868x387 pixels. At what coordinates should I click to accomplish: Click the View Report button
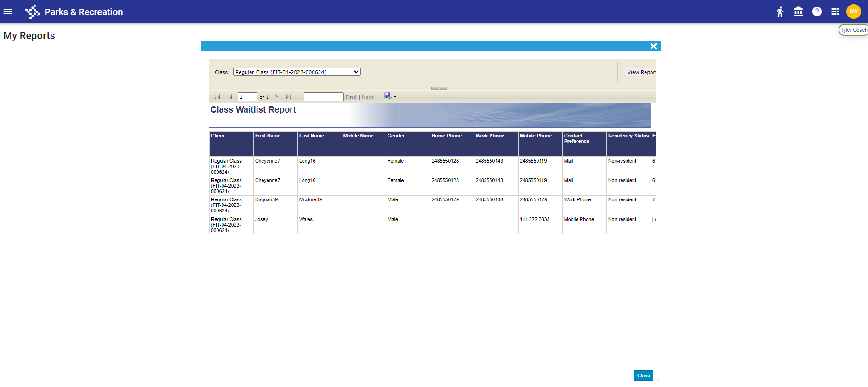(640, 72)
